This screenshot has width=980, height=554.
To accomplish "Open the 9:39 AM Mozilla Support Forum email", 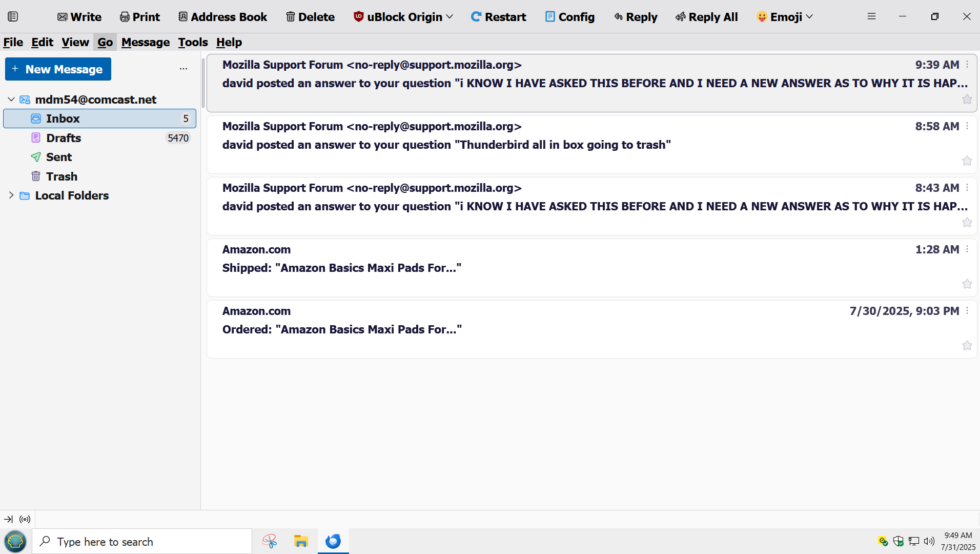I will click(x=592, y=83).
